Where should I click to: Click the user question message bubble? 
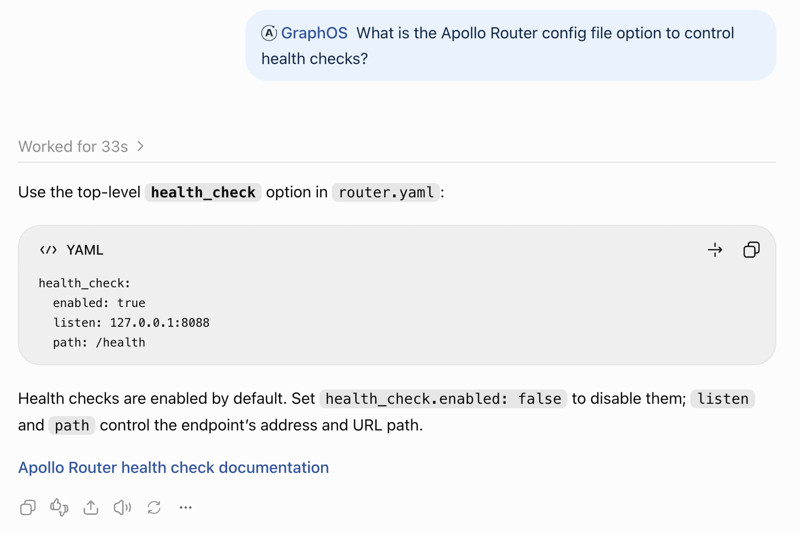(511, 45)
